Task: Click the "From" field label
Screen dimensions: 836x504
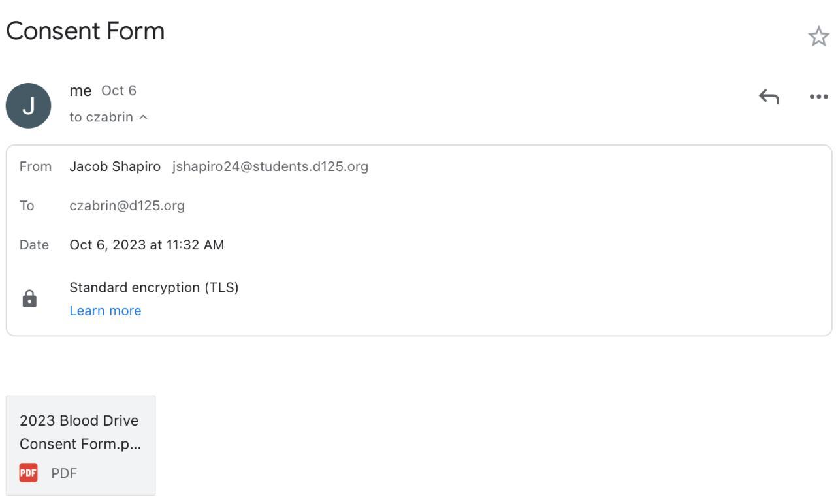Action: pyautogui.click(x=35, y=166)
